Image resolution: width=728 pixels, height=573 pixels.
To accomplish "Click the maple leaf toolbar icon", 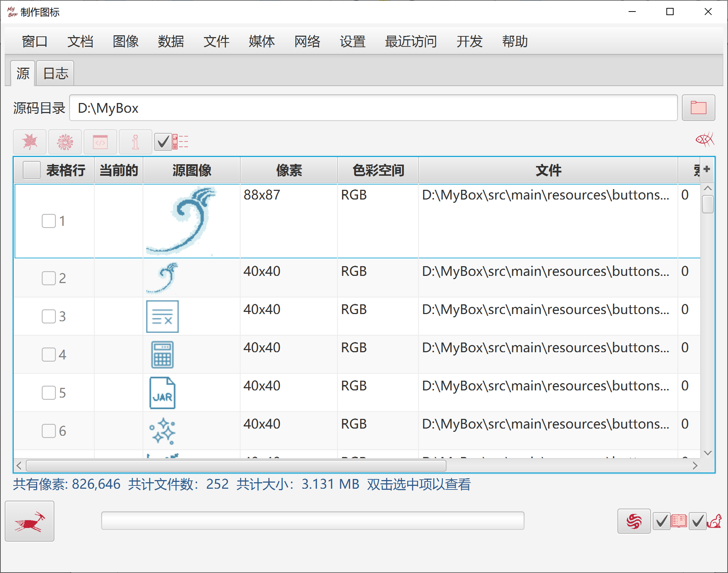I will point(30,142).
